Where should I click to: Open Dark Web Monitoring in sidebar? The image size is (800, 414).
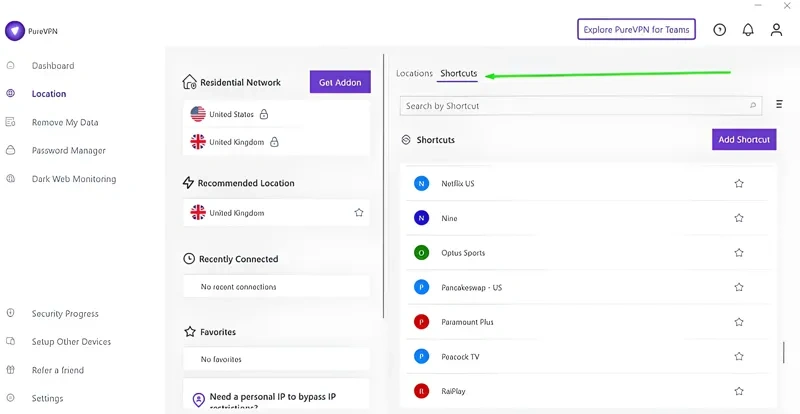74,179
